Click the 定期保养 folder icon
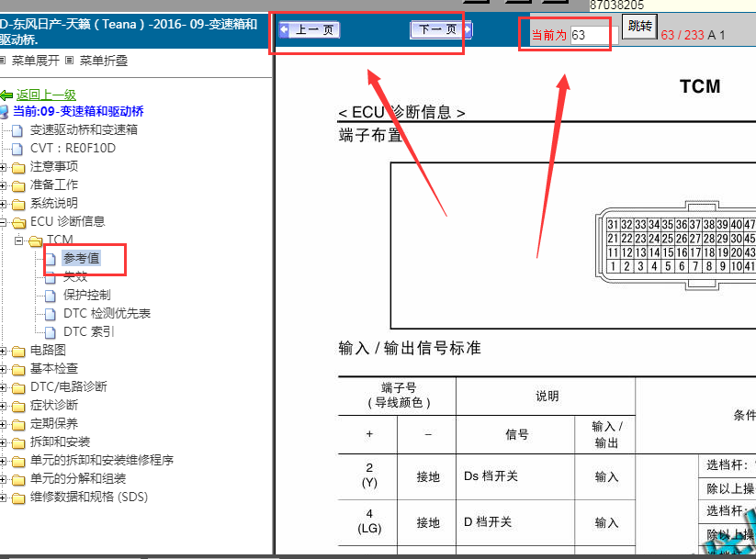This screenshot has height=559, width=756. (18, 425)
